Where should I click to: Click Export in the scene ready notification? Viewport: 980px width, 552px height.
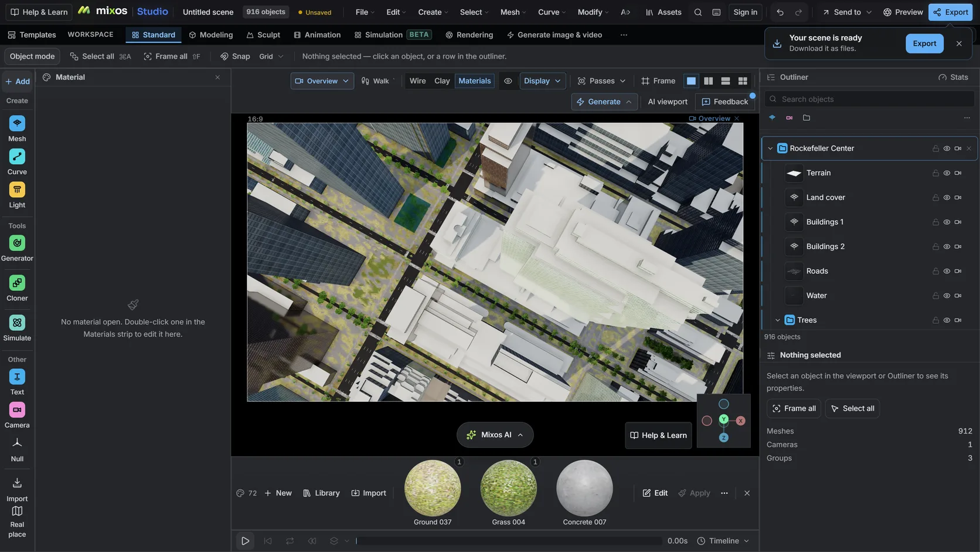pyautogui.click(x=924, y=43)
